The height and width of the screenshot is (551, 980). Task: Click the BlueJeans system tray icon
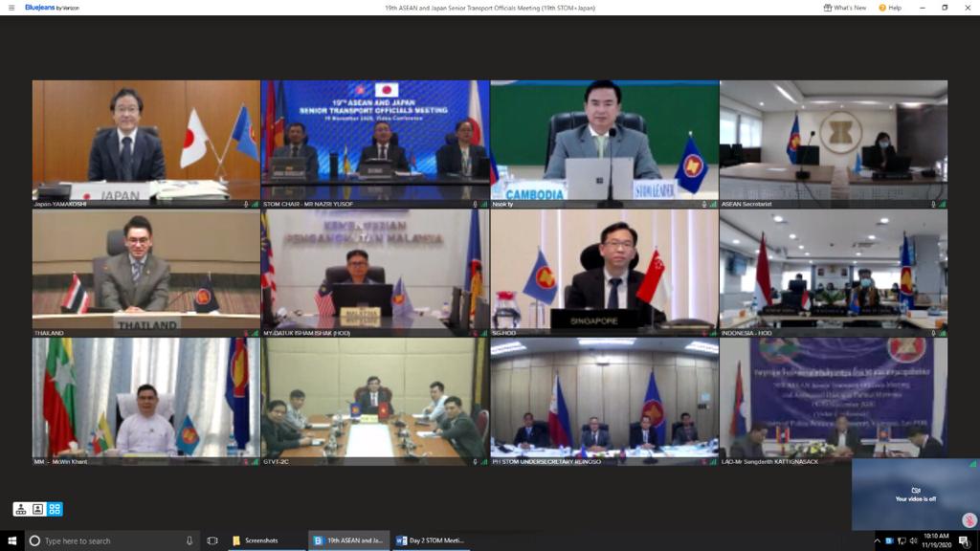coord(889,541)
